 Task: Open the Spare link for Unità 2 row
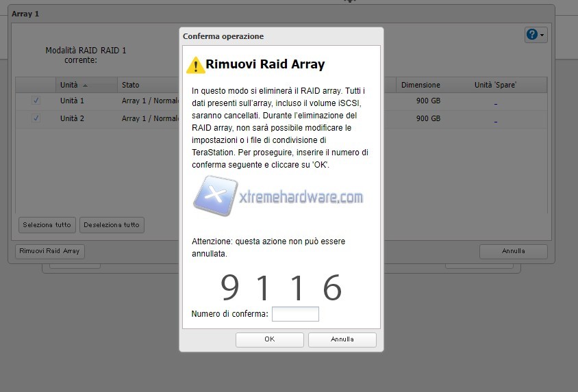coord(495,120)
